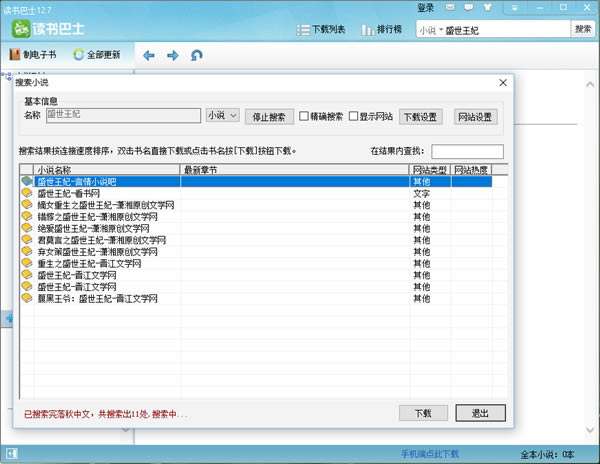Open 下载设置 download settings
The height and width of the screenshot is (464, 600).
pos(421,117)
